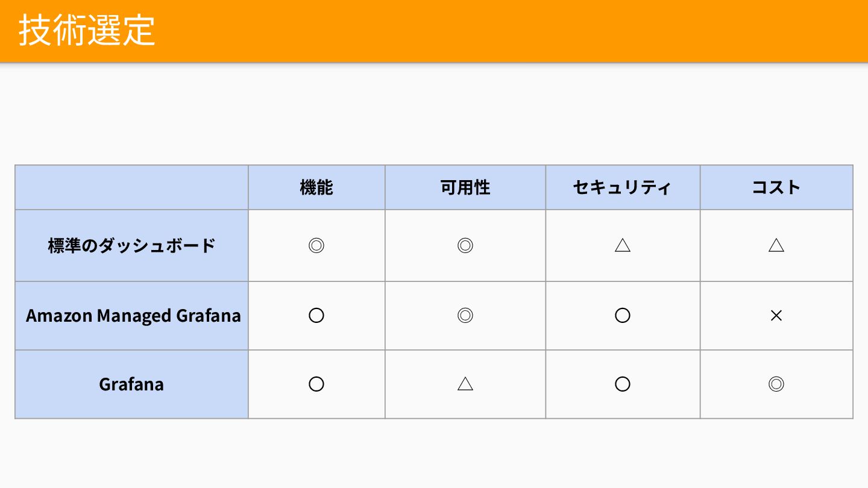The height and width of the screenshot is (488, 868).
Task: Click double-circle icon in Grafana コスト cell
Action: click(x=776, y=384)
